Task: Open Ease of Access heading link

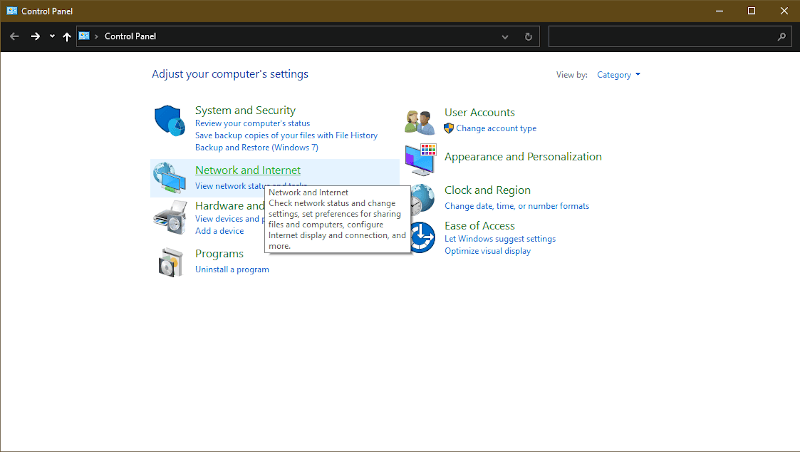Action: click(x=480, y=226)
